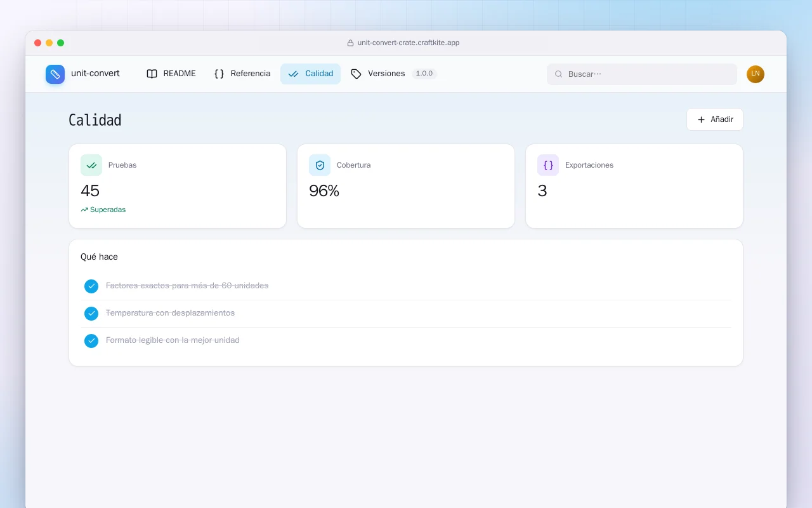This screenshot has height=508, width=812.
Task: Click the Pruebas double-check icon
Action: click(x=91, y=165)
